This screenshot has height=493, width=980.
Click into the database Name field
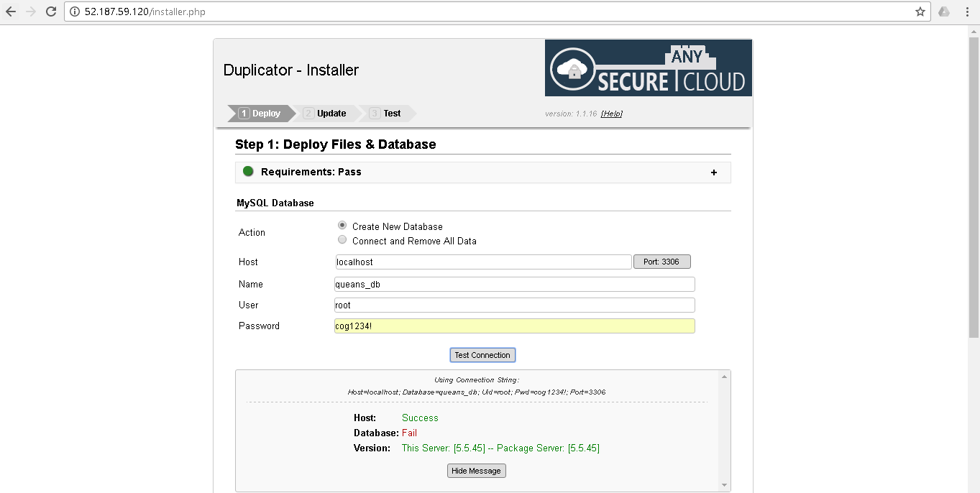(x=514, y=284)
